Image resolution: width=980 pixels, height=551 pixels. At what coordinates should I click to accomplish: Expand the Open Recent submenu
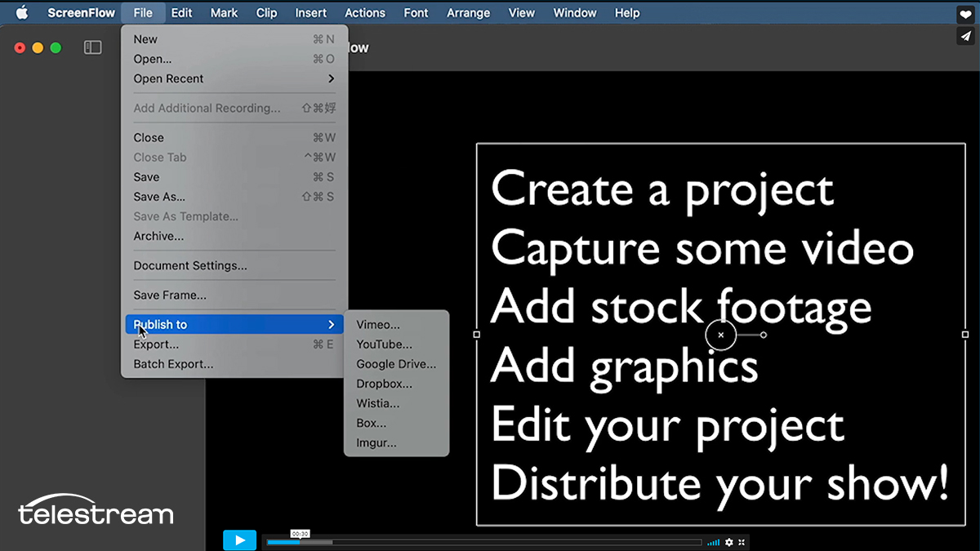pyautogui.click(x=234, y=78)
